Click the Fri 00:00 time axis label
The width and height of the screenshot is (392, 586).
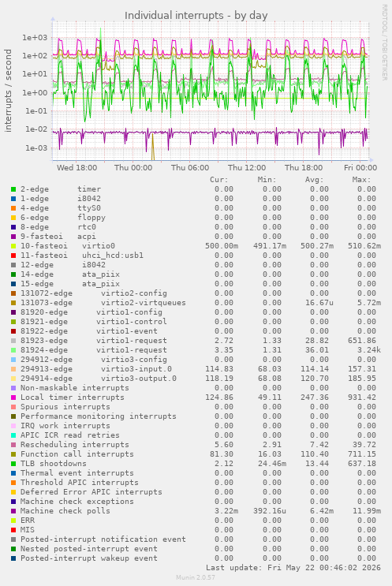(x=360, y=168)
